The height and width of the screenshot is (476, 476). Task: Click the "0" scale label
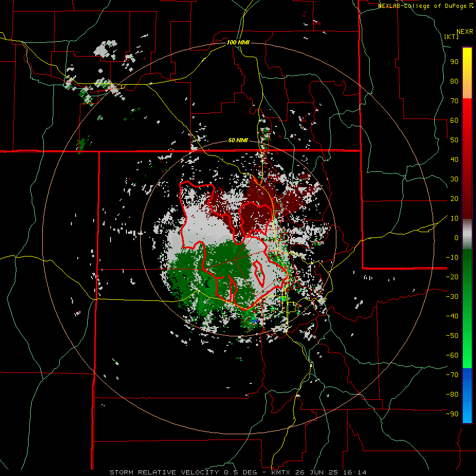click(x=456, y=237)
